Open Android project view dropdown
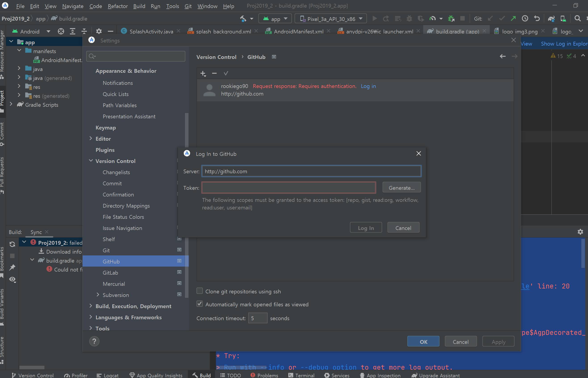The width and height of the screenshot is (588, 378). [x=48, y=31]
